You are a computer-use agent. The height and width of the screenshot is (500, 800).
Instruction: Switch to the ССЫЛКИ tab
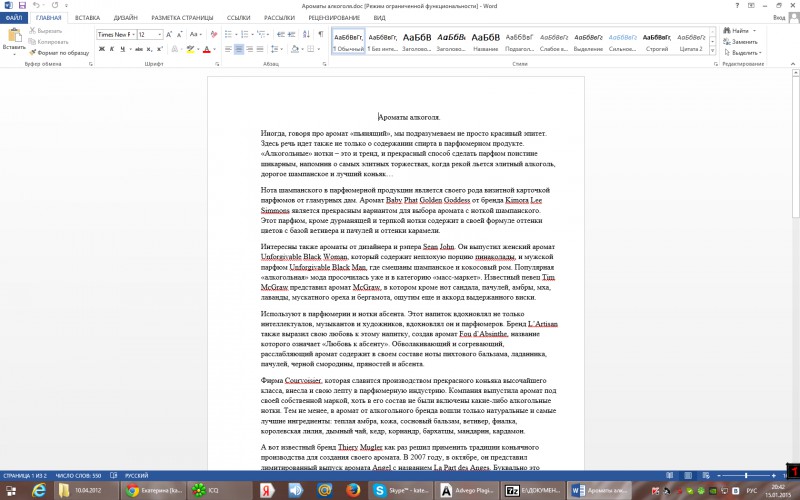pos(238,18)
